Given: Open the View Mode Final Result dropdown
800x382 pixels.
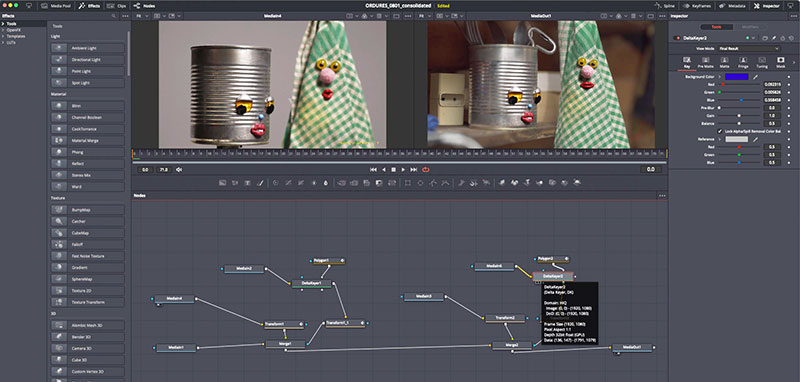Looking at the screenshot, I should [748, 48].
